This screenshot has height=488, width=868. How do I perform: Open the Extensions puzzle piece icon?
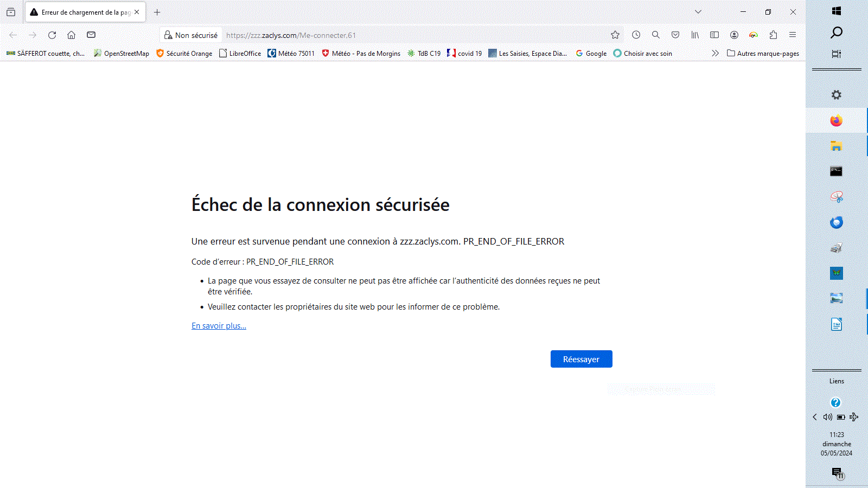[x=773, y=35]
